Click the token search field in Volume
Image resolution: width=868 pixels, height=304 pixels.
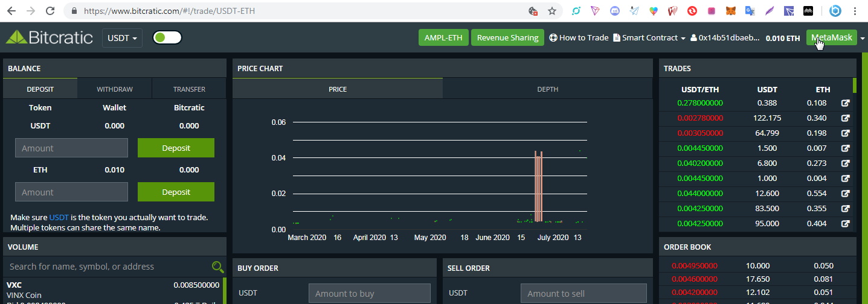(x=109, y=267)
